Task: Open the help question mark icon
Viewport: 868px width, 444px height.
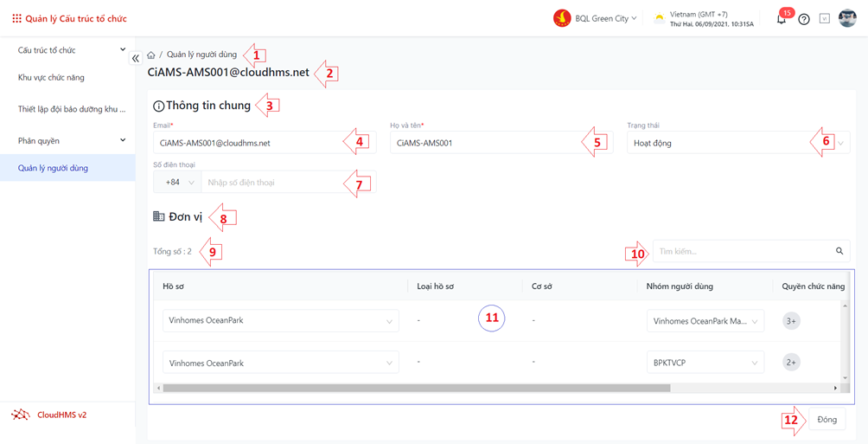Action: coord(804,19)
